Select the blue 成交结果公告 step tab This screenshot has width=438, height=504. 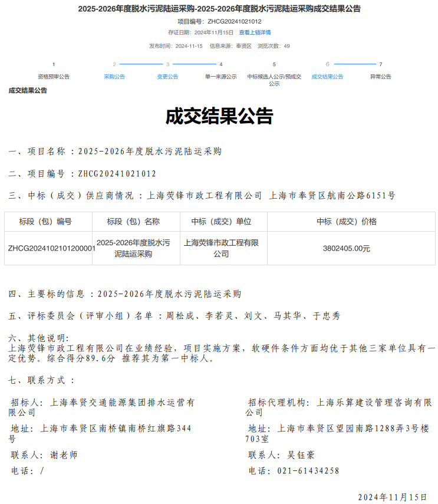coord(327,77)
